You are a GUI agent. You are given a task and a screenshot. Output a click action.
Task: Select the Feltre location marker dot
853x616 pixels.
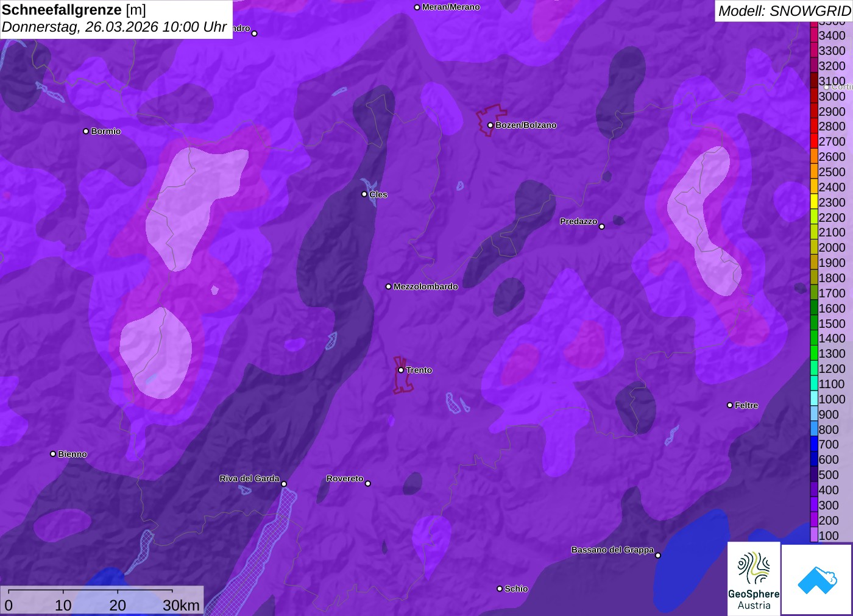730,405
